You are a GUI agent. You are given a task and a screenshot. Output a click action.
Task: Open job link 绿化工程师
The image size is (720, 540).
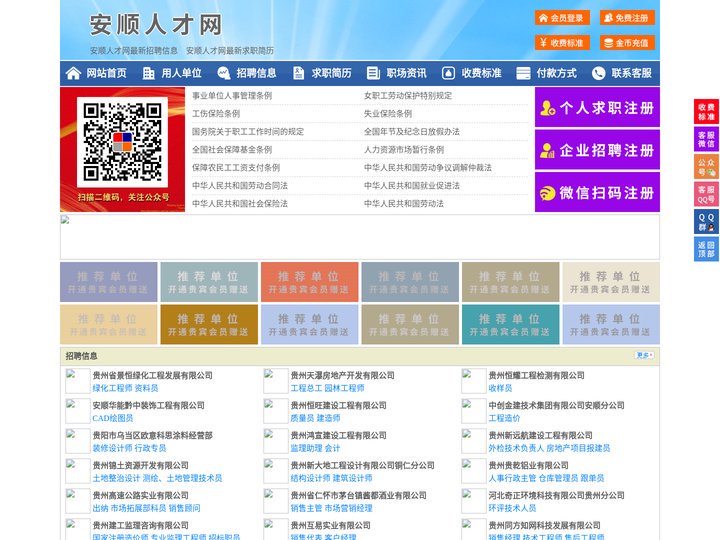click(112, 388)
